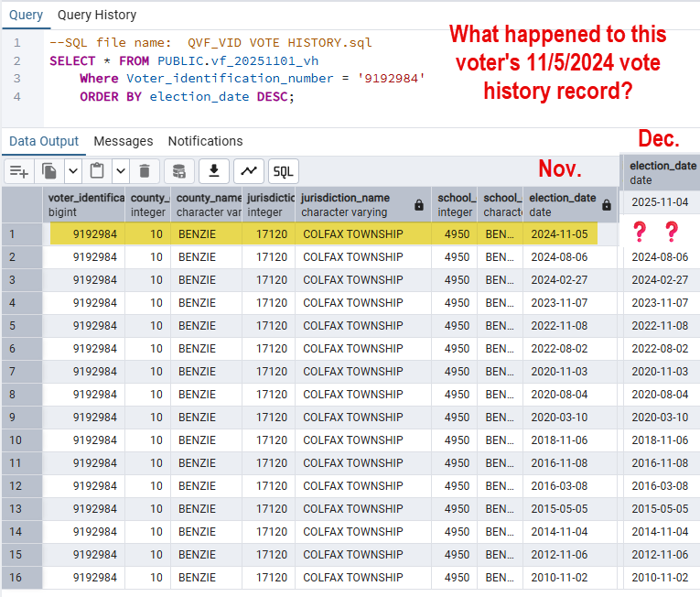Click query line 3 with Voter_identification_number
Screen dimensions: 700x597
pos(253,79)
